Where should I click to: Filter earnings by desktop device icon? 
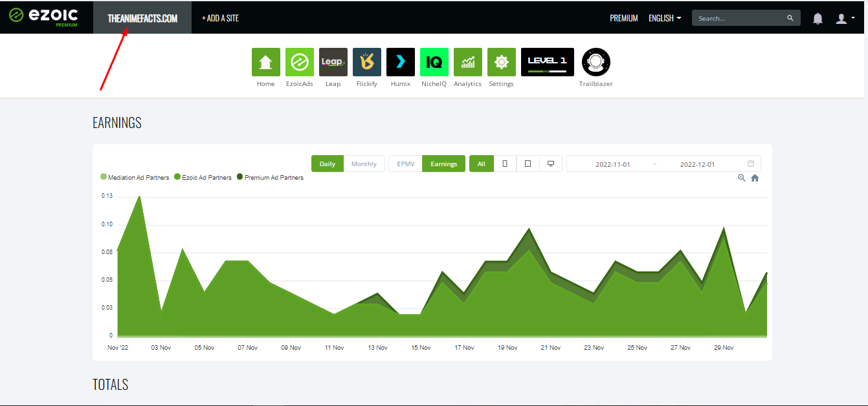[x=551, y=164]
